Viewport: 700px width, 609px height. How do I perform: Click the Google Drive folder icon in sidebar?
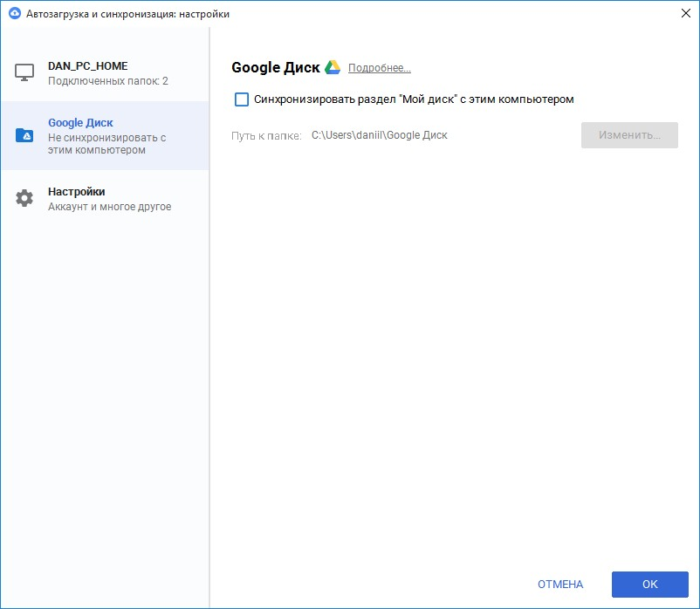(x=24, y=135)
